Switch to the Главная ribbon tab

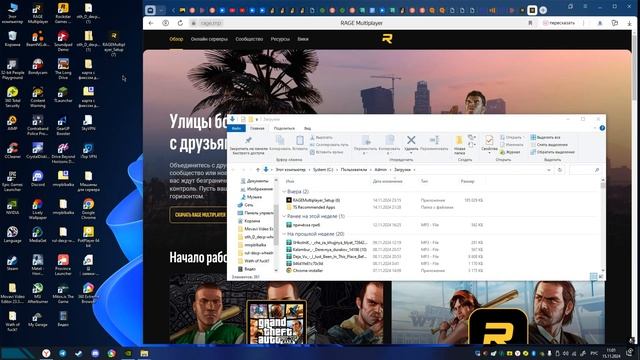click(x=257, y=128)
